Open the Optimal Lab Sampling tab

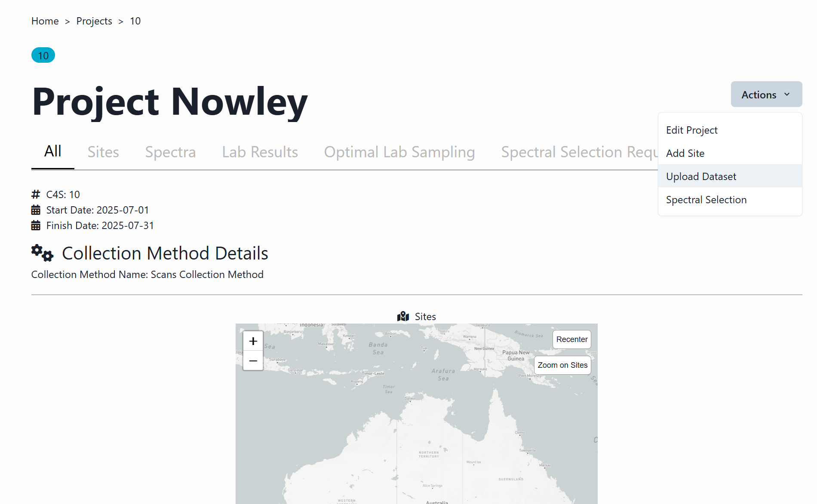pyautogui.click(x=399, y=152)
